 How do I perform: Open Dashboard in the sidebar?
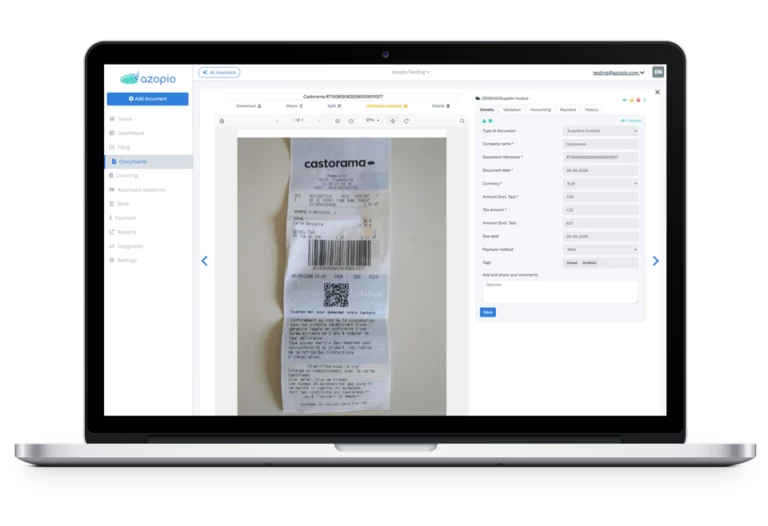pos(126,133)
